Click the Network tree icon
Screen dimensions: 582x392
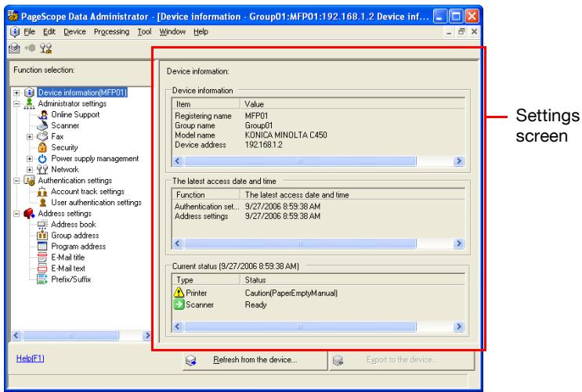(x=42, y=170)
